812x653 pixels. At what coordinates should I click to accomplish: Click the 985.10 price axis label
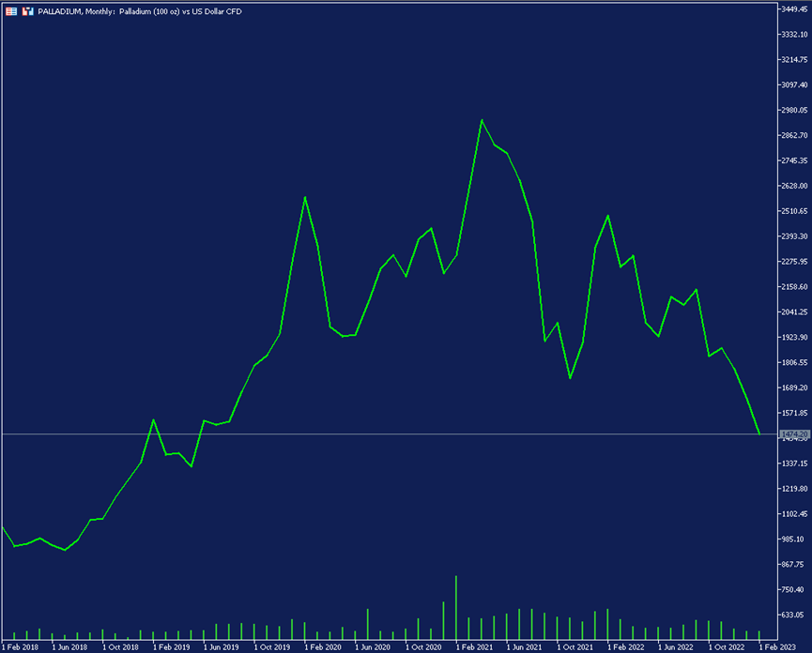793,539
